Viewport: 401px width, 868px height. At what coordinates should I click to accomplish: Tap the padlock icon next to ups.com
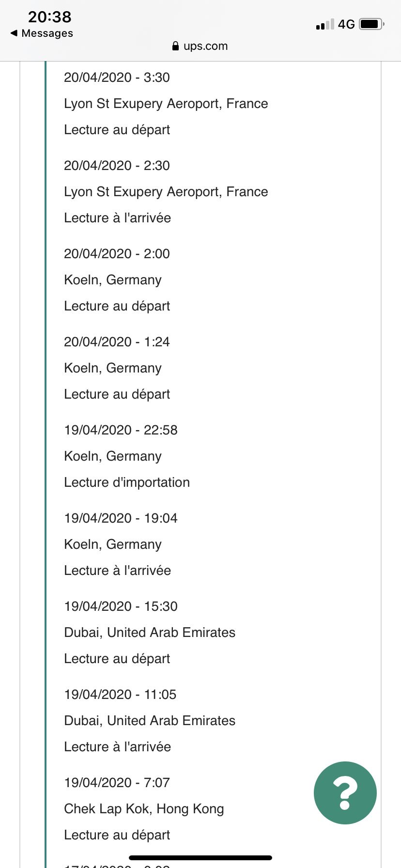(175, 46)
